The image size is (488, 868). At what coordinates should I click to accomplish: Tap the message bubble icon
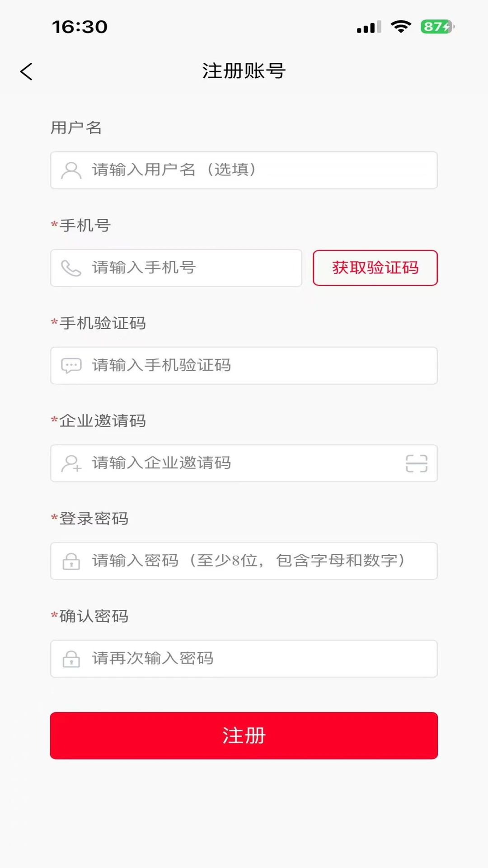pos(71,366)
